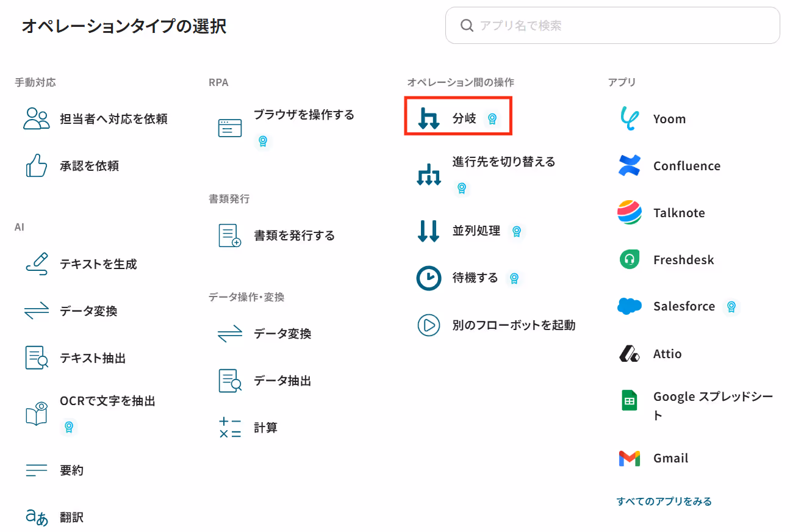The height and width of the screenshot is (532, 790).
Task: Select 翻訳 label
Action: pos(71,517)
